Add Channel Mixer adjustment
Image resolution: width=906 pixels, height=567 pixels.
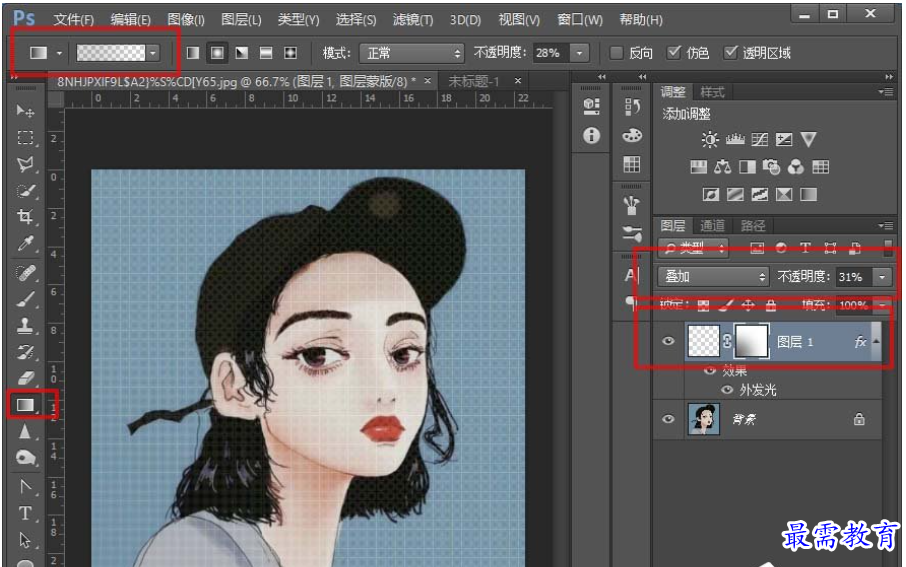[x=796, y=167]
